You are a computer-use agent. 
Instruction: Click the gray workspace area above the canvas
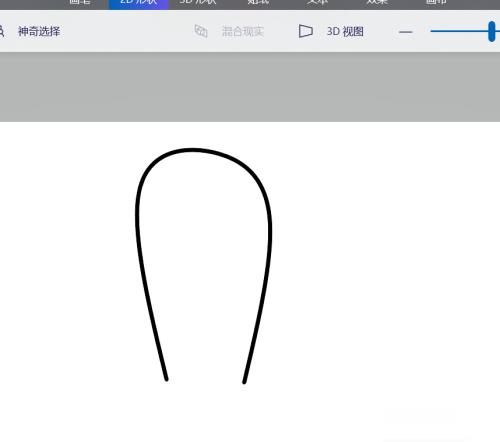tap(250, 87)
